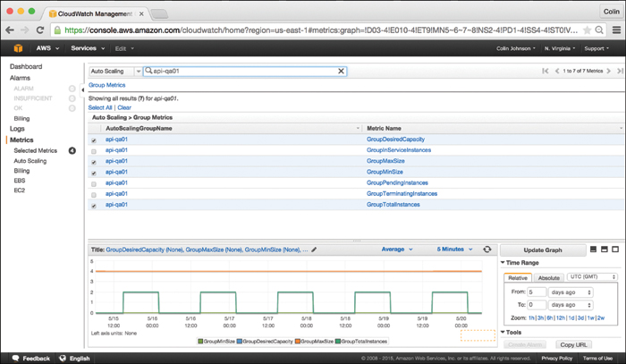Click the Select All link
Screen dimensions: 626x364
(100, 107)
